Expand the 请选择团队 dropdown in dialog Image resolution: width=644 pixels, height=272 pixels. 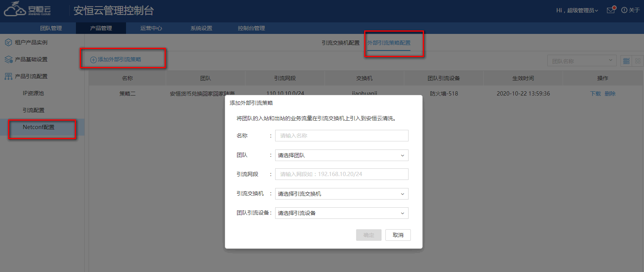click(x=341, y=155)
